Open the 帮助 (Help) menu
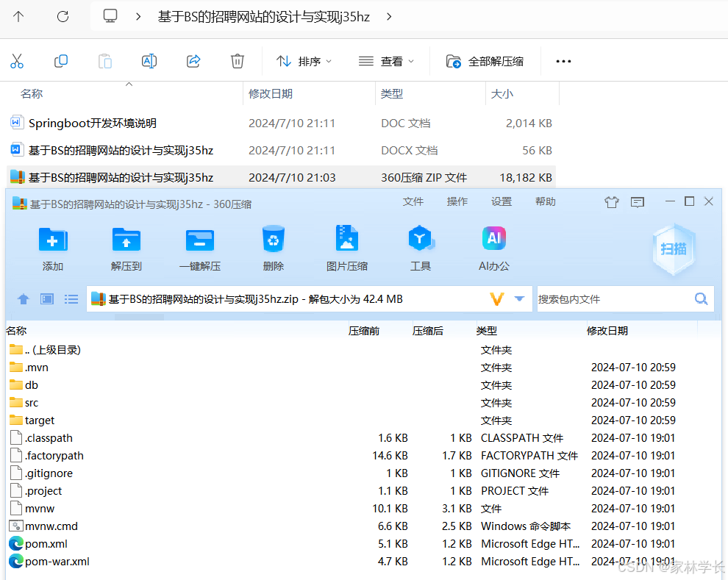Viewport: 728px width, 580px height. (546, 201)
